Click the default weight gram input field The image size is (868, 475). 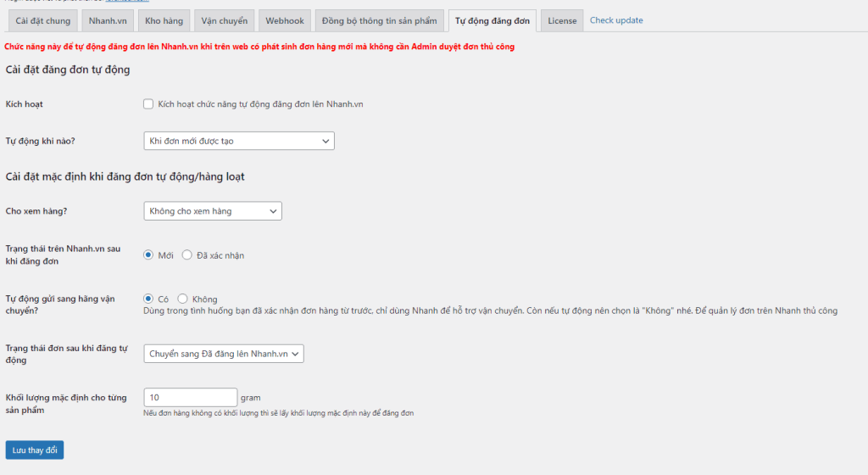(x=190, y=397)
